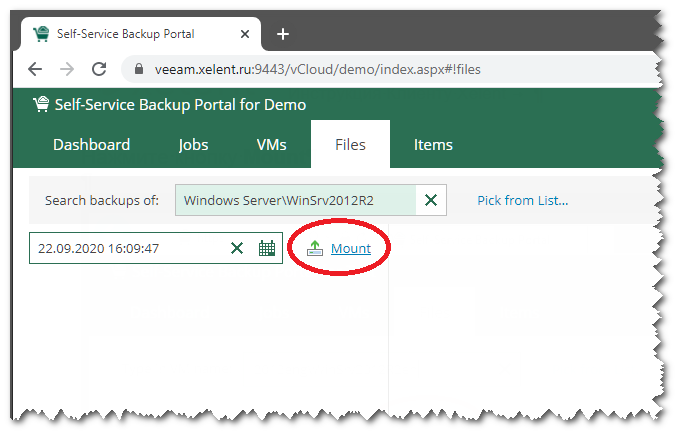
Task: Click the Mount link
Action: [351, 248]
